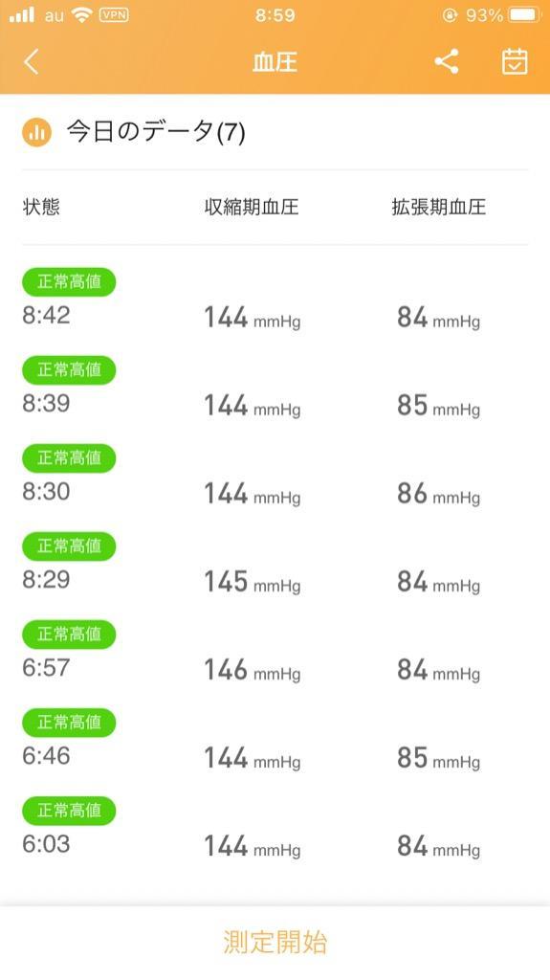
Task: Select the 8:30 measurement time
Action: 46,492
